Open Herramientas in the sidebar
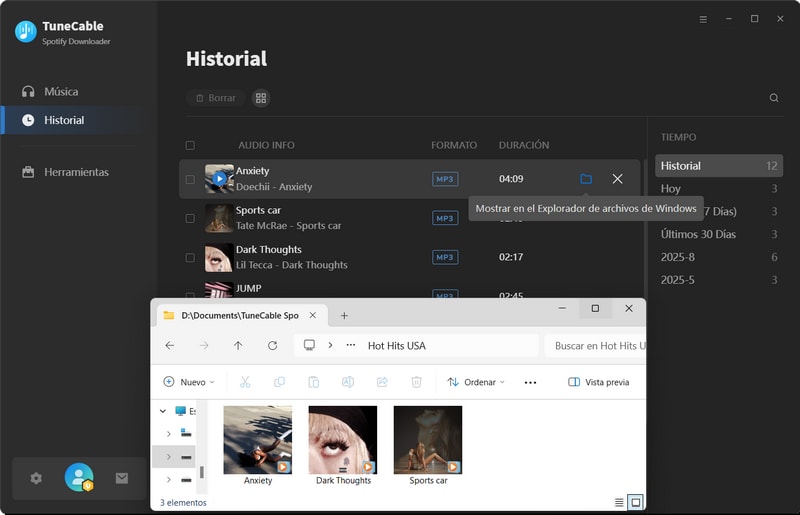Screen dimensions: 800x515 tap(75, 172)
